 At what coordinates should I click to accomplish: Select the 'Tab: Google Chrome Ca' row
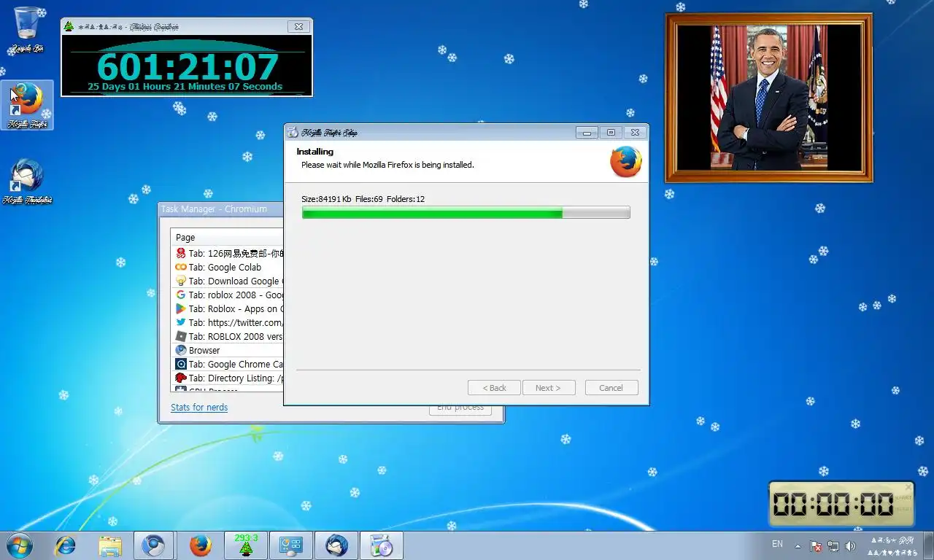[227, 365]
